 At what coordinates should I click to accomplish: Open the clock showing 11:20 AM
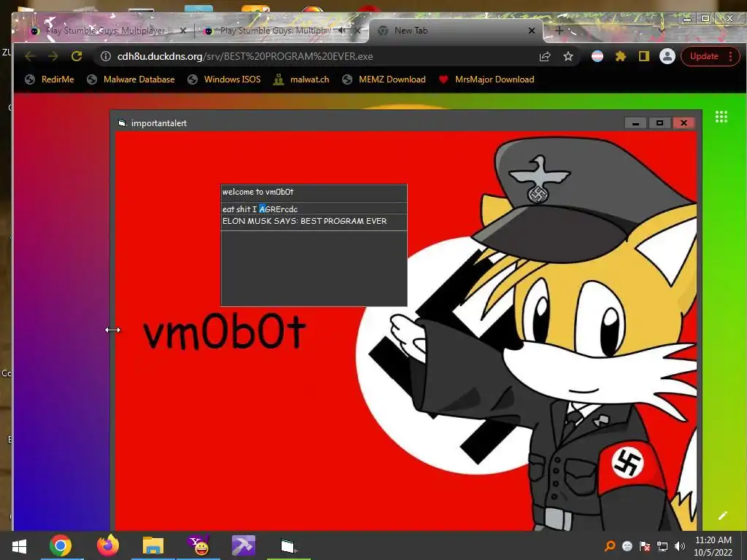pos(713,546)
